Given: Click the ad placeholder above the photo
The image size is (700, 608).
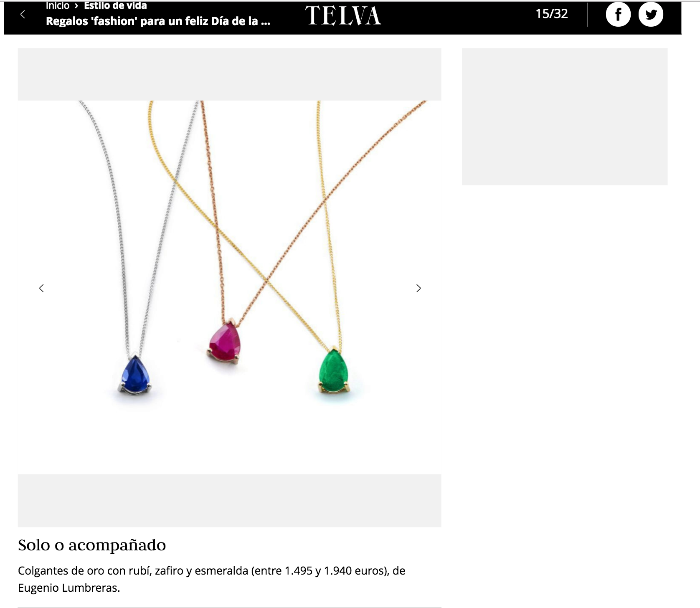Looking at the screenshot, I should tap(229, 74).
